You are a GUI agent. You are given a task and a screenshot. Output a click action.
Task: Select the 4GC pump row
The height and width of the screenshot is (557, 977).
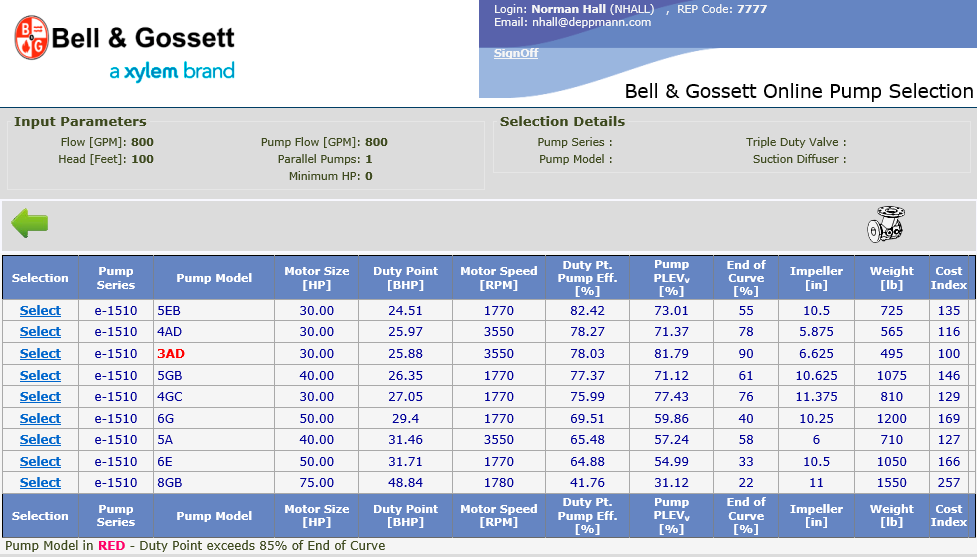click(40, 396)
